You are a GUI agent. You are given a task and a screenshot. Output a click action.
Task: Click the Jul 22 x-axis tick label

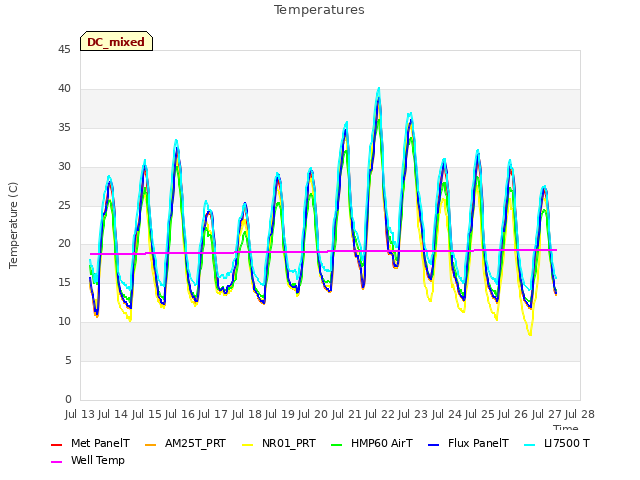380,414
